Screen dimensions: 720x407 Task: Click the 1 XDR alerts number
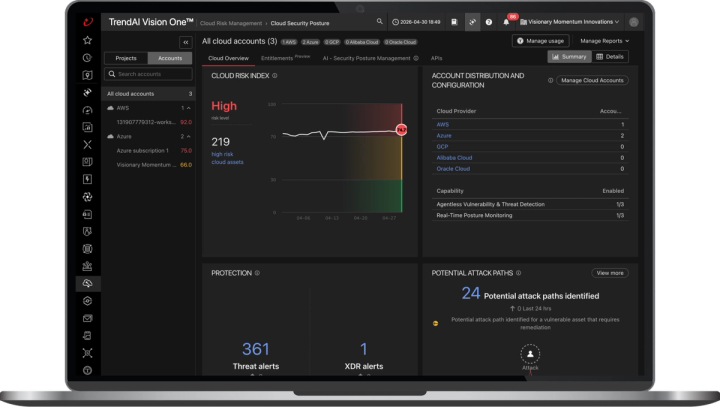pos(364,349)
